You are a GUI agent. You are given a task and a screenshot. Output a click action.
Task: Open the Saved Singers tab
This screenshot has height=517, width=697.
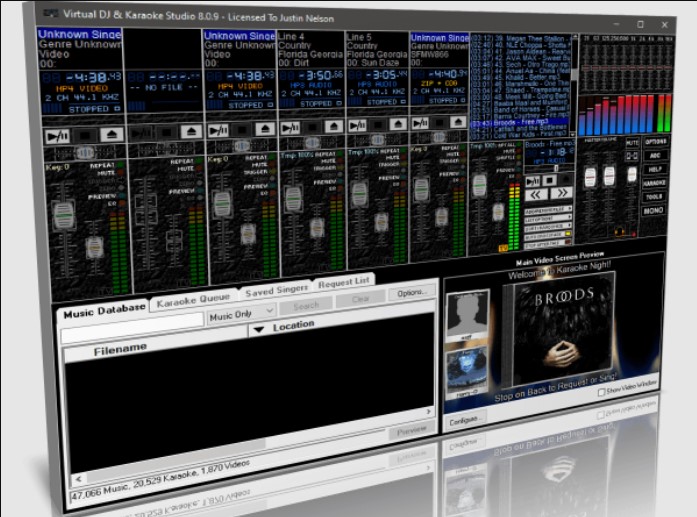[276, 290]
